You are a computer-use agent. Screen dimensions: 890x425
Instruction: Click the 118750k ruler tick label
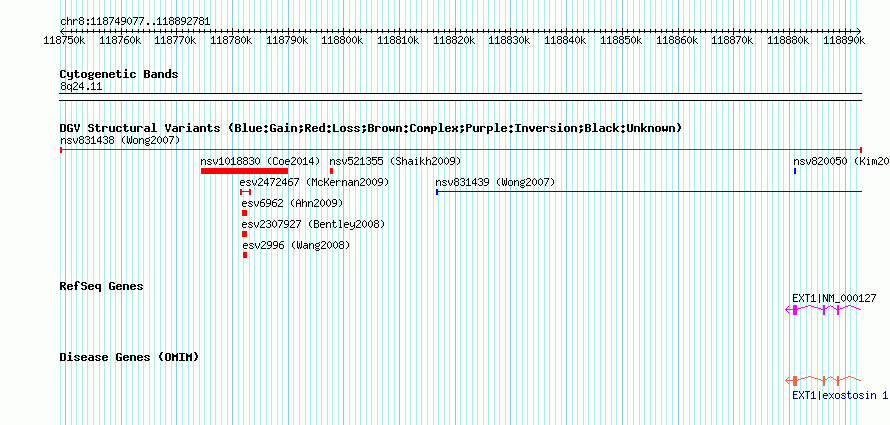(x=65, y=40)
